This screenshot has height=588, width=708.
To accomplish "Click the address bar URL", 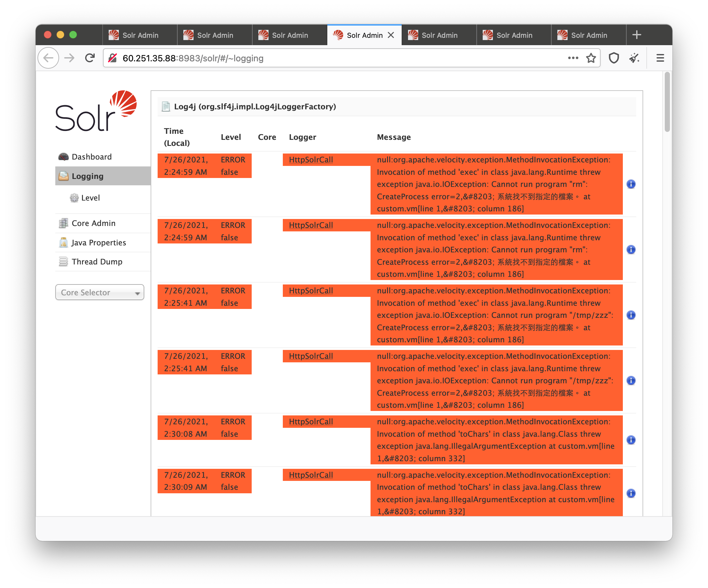I will [193, 58].
